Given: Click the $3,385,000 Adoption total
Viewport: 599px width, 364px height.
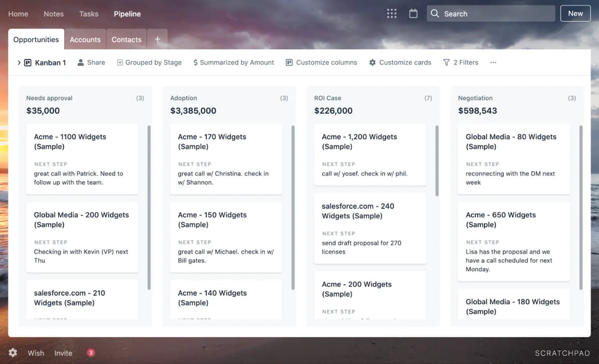Looking at the screenshot, I should click(x=193, y=111).
